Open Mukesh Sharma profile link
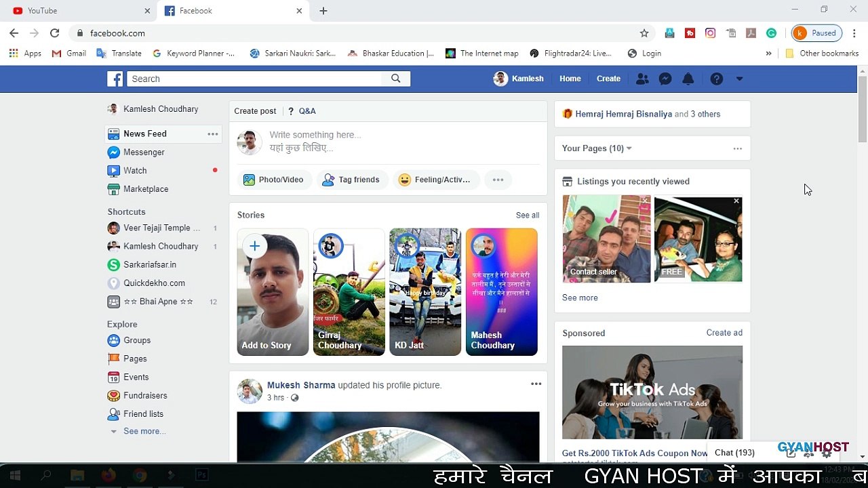868x488 pixels. click(301, 385)
